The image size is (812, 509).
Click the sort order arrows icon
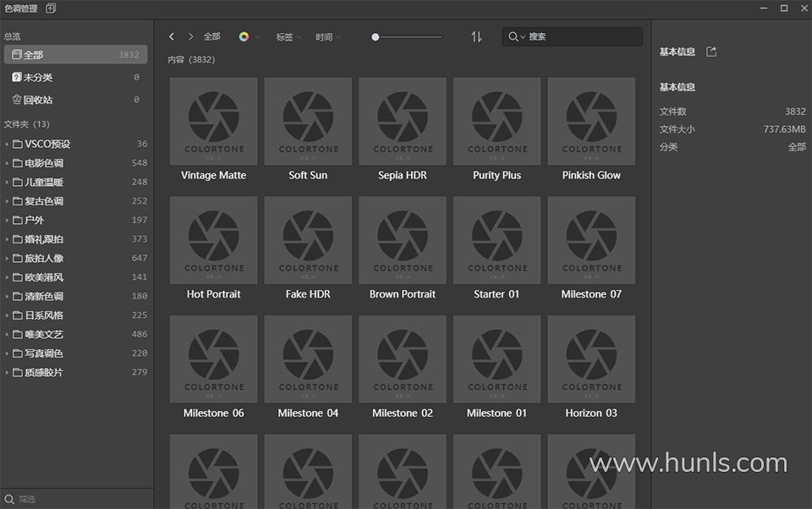click(x=476, y=36)
